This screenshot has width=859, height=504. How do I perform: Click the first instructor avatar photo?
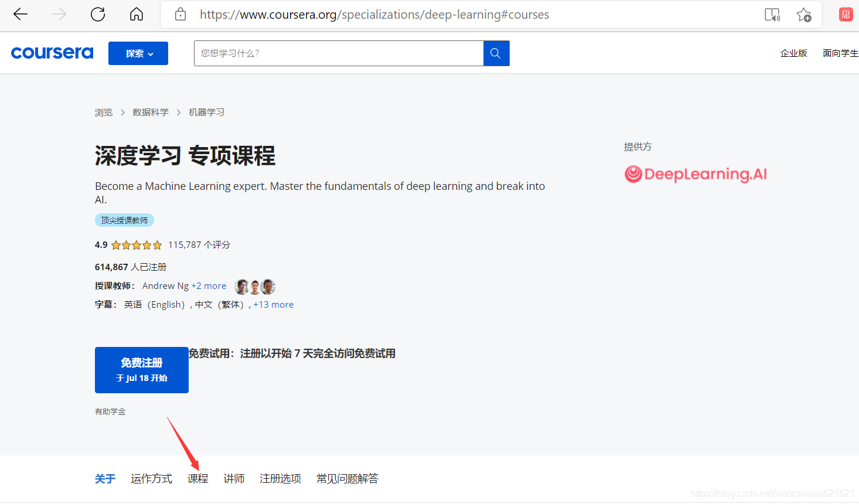241,287
